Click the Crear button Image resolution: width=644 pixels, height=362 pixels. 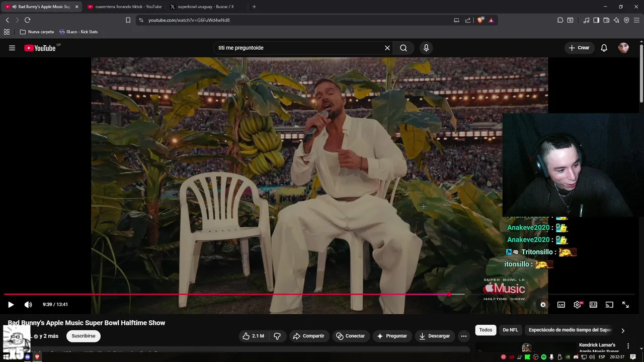[x=579, y=48]
